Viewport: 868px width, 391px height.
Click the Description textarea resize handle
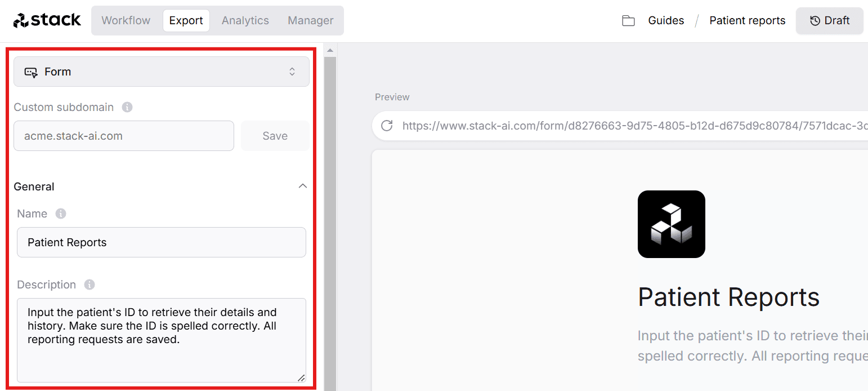coord(301,377)
